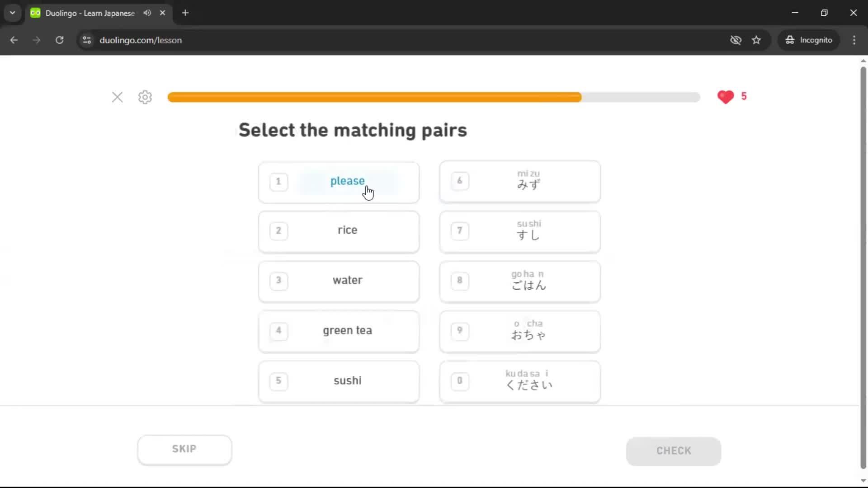Open Chrome's three-dot menu
Image resolution: width=868 pixels, height=488 pixels.
(854, 40)
